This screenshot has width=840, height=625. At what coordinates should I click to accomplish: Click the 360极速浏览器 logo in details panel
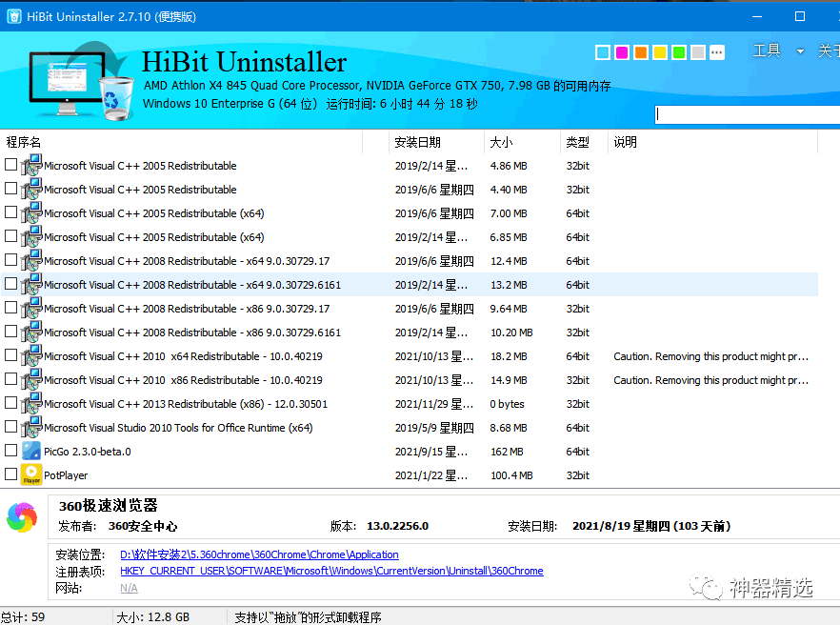click(x=22, y=517)
